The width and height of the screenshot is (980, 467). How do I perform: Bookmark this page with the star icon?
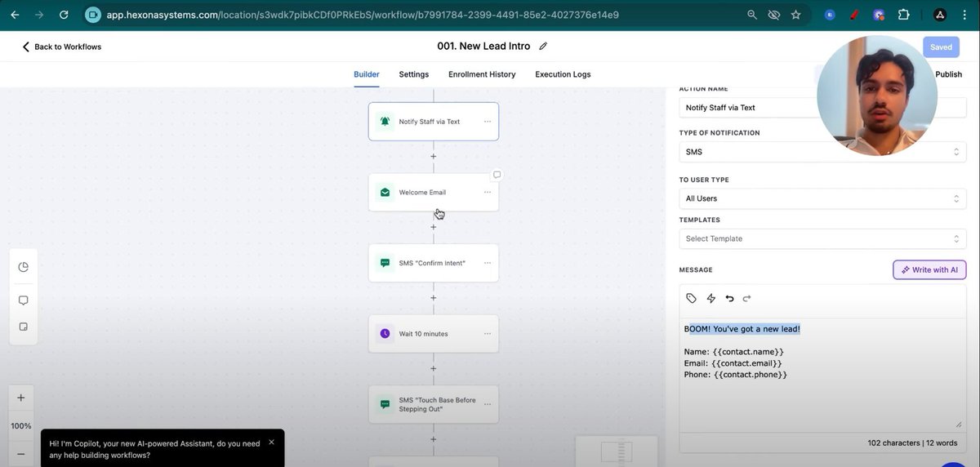pos(795,15)
